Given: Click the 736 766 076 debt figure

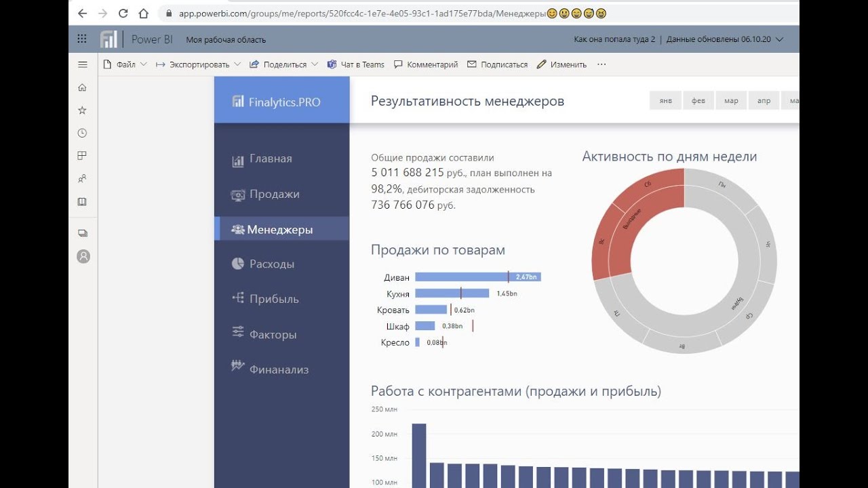Looking at the screenshot, I should [x=403, y=205].
